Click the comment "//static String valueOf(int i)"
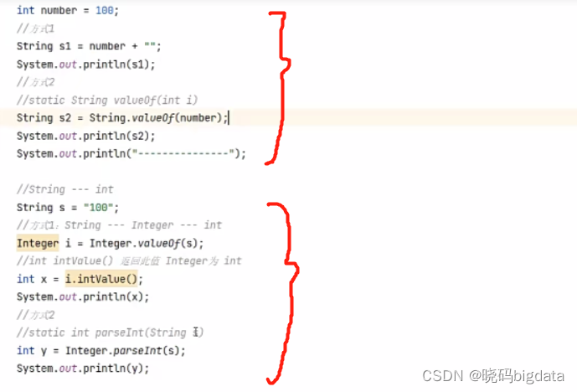The image size is (577, 392). (107, 101)
